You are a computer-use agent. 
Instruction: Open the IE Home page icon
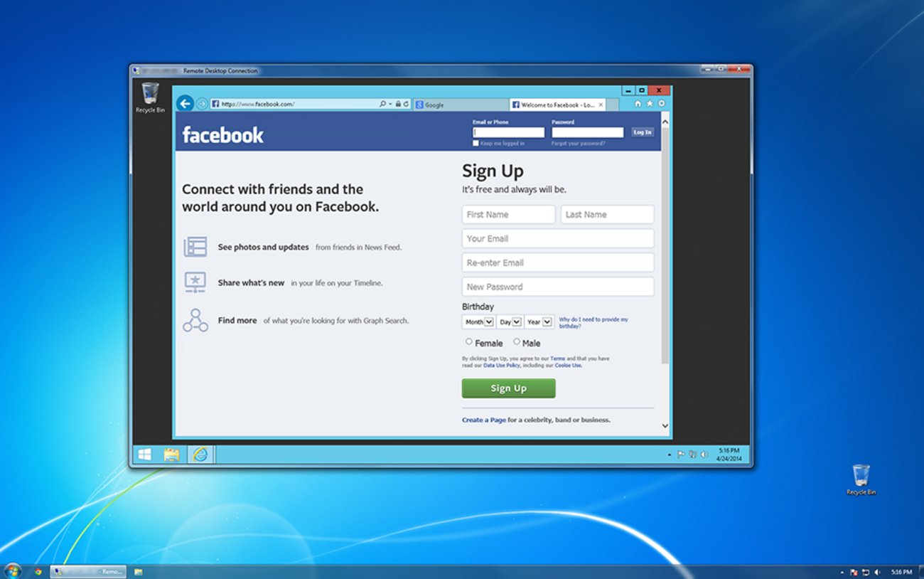[x=638, y=104]
